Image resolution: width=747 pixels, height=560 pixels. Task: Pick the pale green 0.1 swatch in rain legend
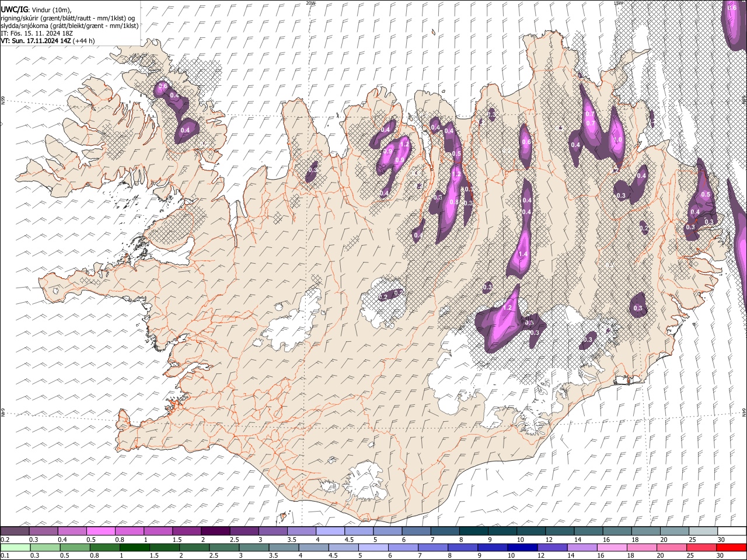[x=15, y=547]
